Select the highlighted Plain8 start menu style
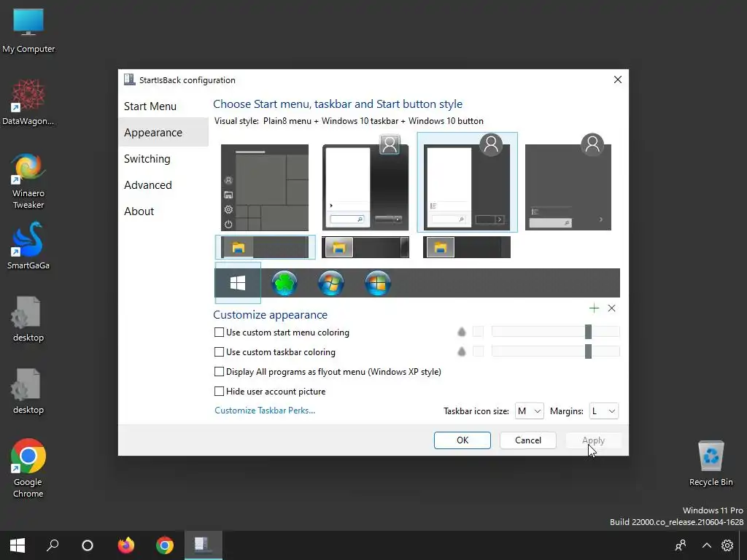This screenshot has width=747, height=560. (x=467, y=182)
